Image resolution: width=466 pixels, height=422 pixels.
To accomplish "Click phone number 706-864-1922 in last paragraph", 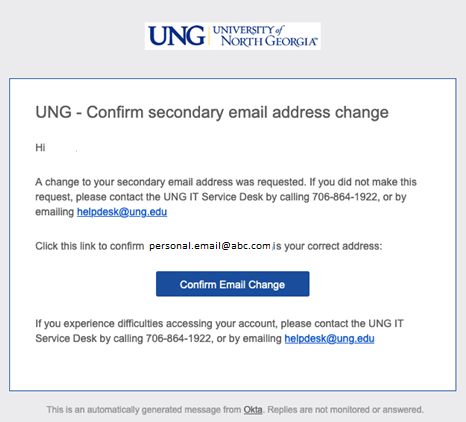I will (x=178, y=339).
